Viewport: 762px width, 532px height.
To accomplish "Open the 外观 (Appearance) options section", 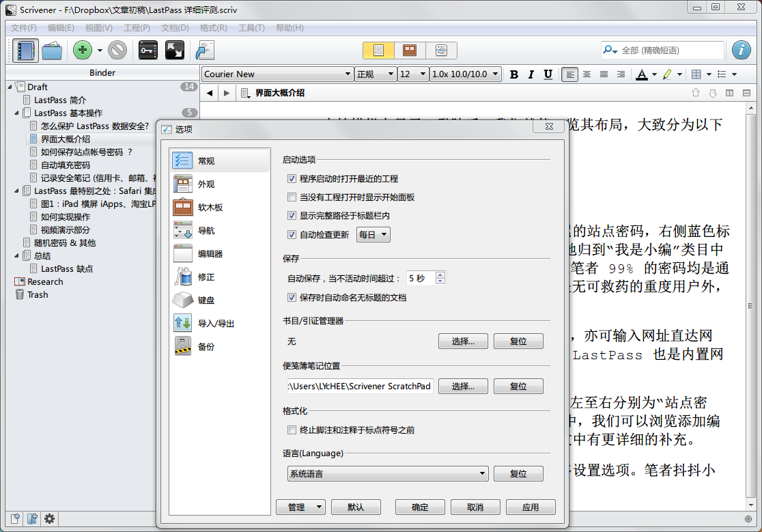I will (206, 184).
